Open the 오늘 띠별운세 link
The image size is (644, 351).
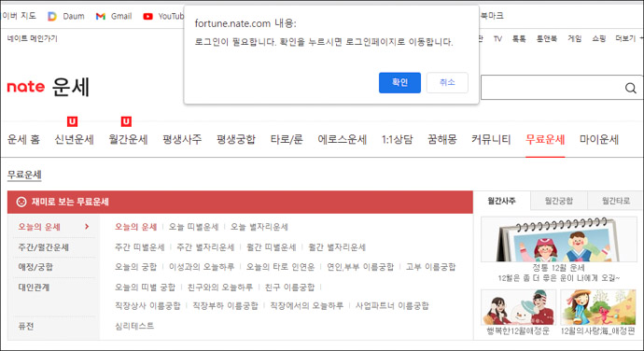click(193, 227)
